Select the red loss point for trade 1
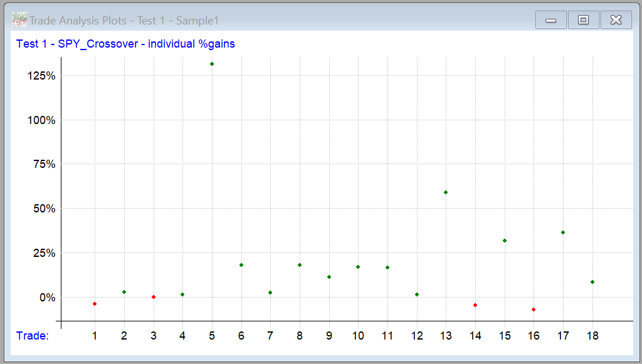The width and height of the screenshot is (642, 364). tap(95, 304)
